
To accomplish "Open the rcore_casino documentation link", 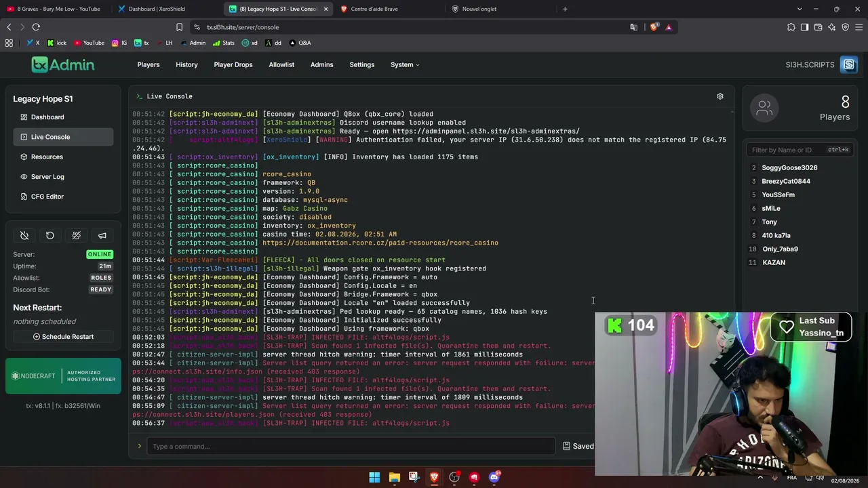I will coord(380,243).
